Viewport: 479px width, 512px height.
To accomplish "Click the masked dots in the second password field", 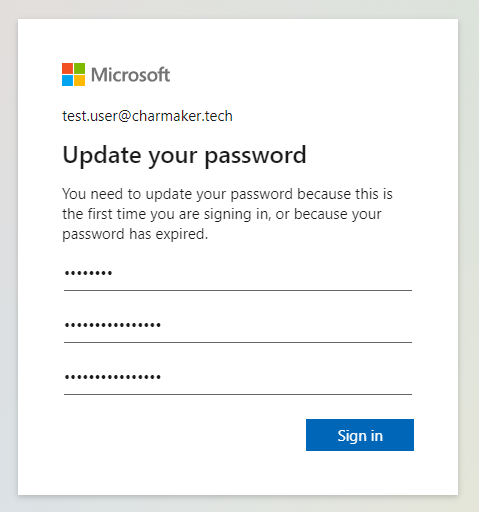I will [113, 325].
